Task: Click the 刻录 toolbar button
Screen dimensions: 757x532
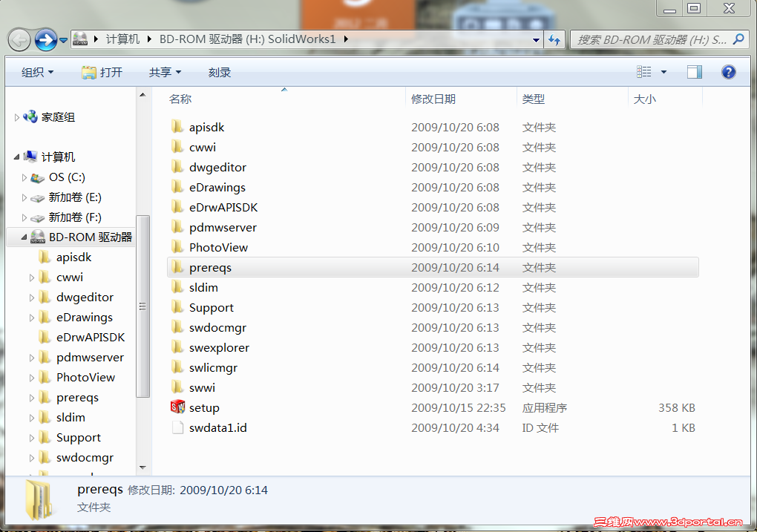Action: tap(220, 73)
